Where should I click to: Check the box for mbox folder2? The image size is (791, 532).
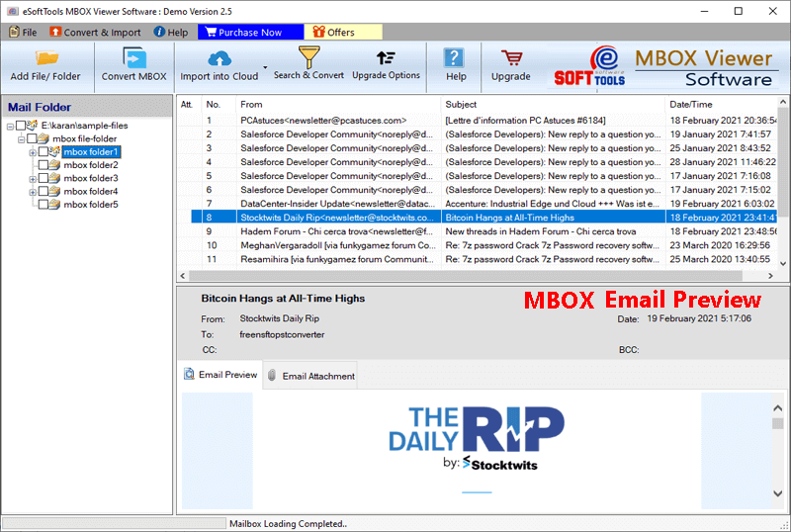coord(44,165)
